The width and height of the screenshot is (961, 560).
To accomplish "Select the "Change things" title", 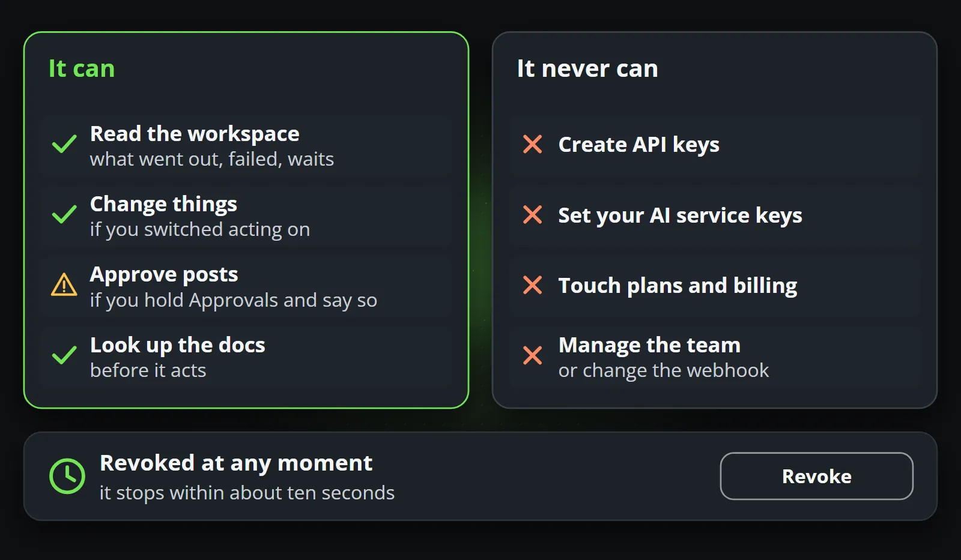I will pyautogui.click(x=163, y=204).
